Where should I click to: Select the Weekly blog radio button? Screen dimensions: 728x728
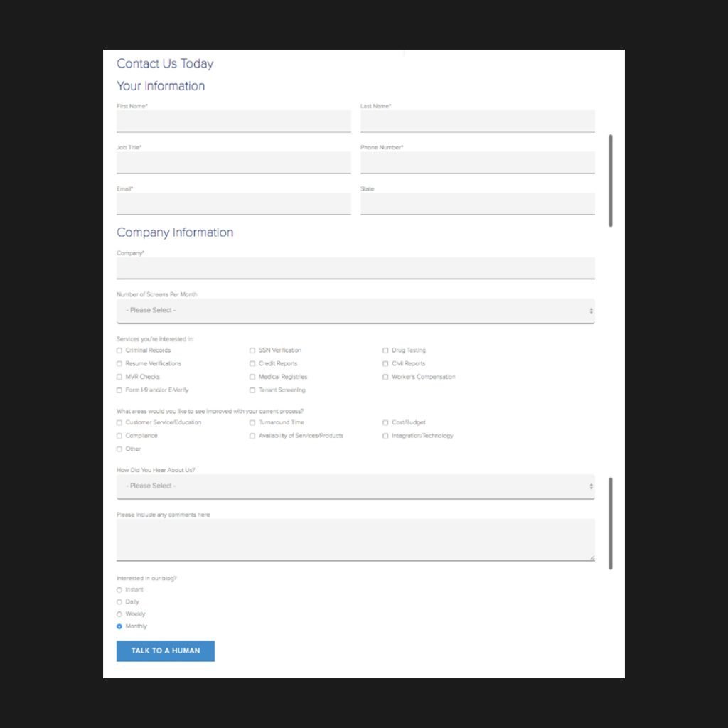pyautogui.click(x=119, y=614)
